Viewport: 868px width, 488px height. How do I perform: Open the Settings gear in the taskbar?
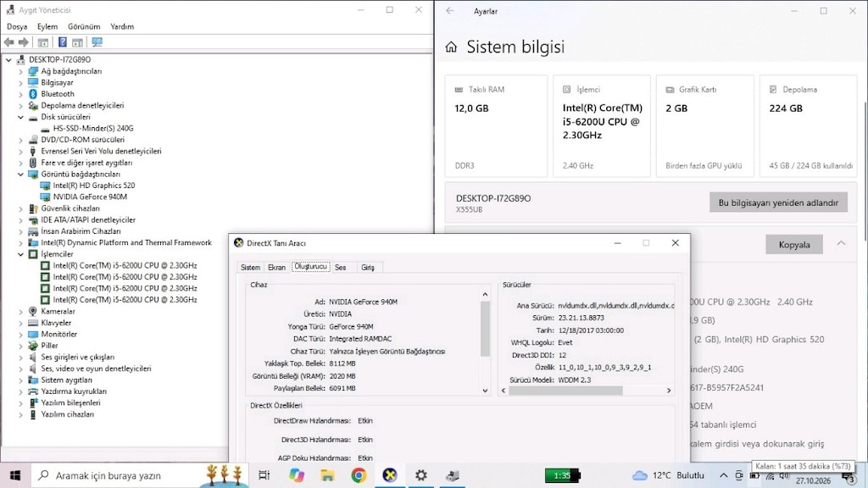[421, 475]
